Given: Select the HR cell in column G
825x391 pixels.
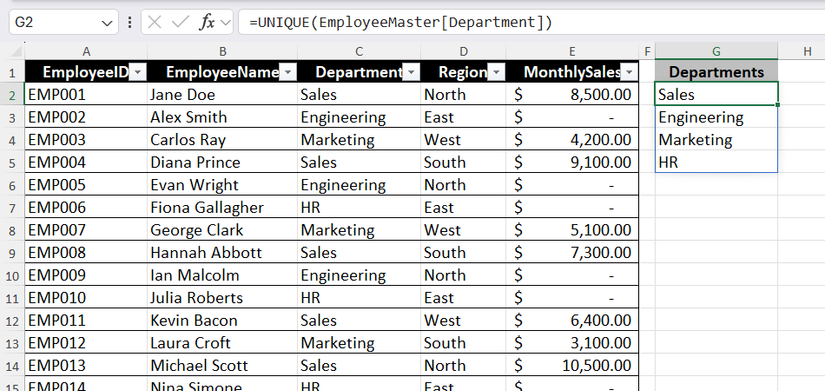Looking at the screenshot, I should point(716,162).
